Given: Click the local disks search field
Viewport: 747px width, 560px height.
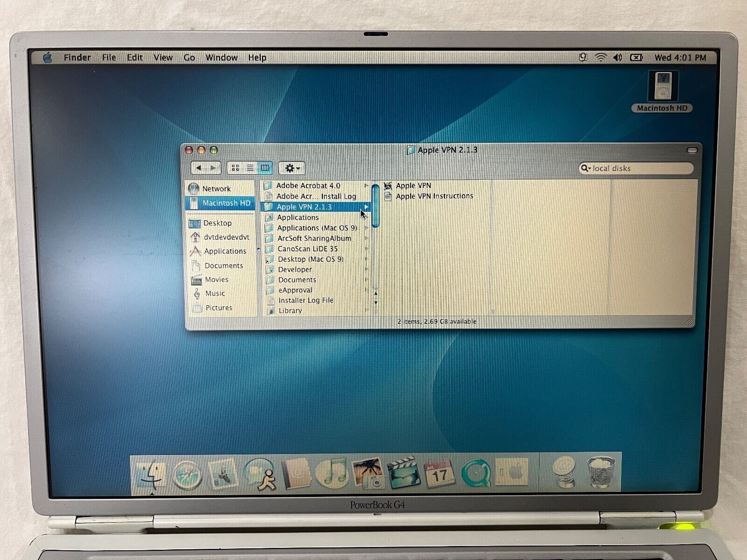Looking at the screenshot, I should [636, 168].
